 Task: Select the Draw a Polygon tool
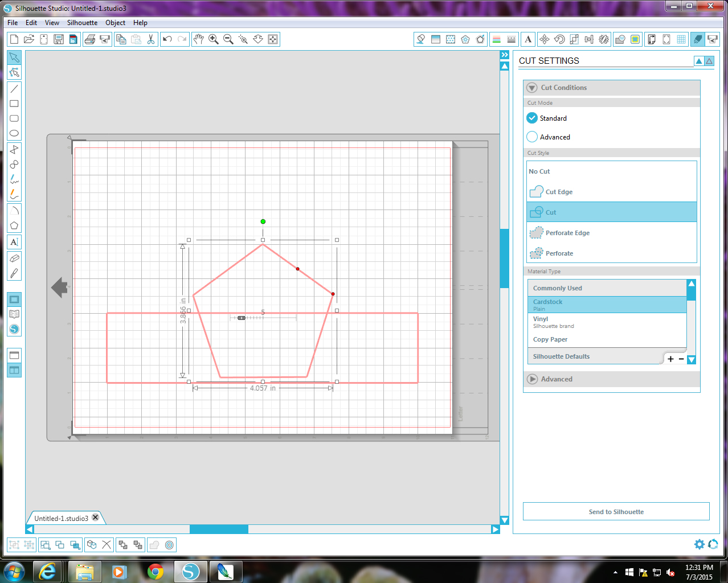(x=14, y=225)
